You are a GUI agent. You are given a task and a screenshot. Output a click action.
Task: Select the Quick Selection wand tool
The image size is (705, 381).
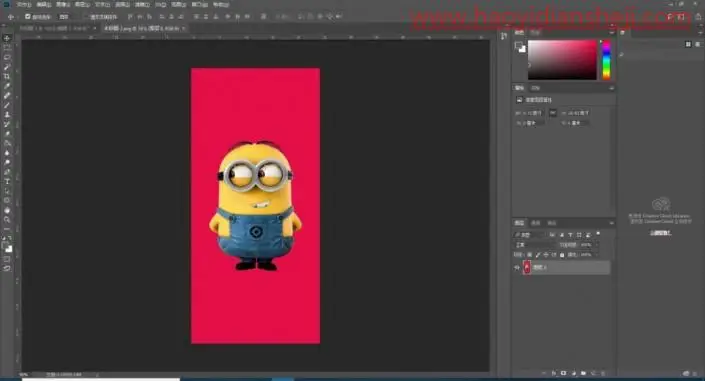(7, 67)
